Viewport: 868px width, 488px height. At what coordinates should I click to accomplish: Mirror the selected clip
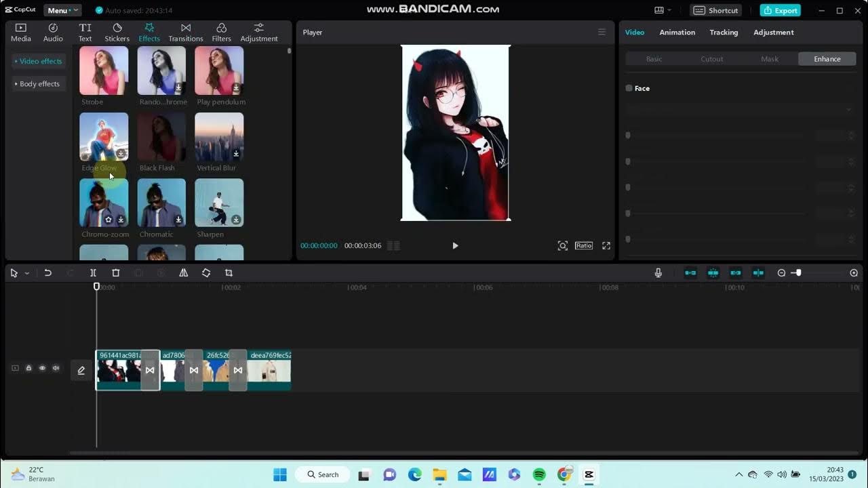183,272
